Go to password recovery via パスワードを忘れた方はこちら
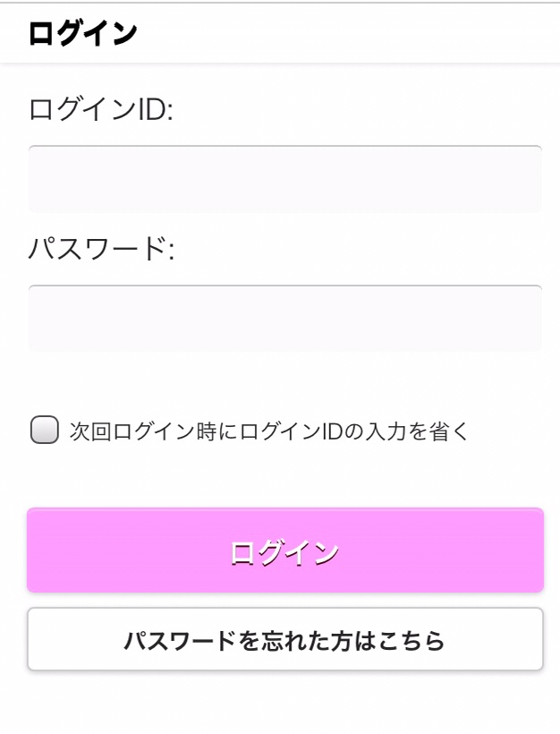 point(284,640)
